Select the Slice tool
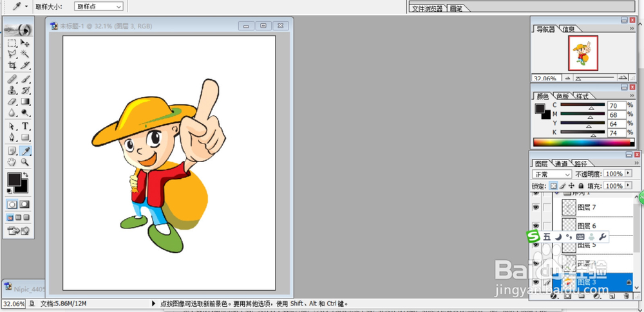The width and height of the screenshot is (644, 312). 25,65
